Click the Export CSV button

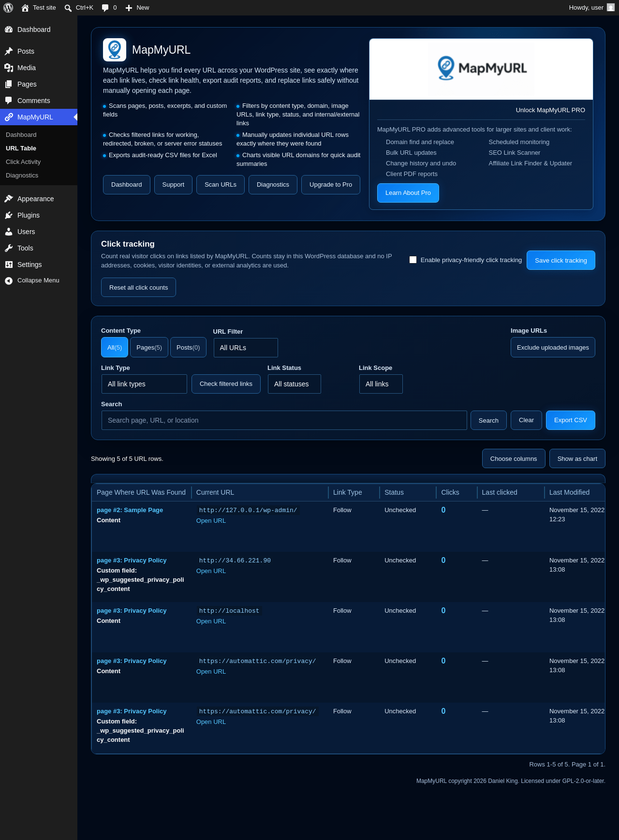(x=571, y=420)
